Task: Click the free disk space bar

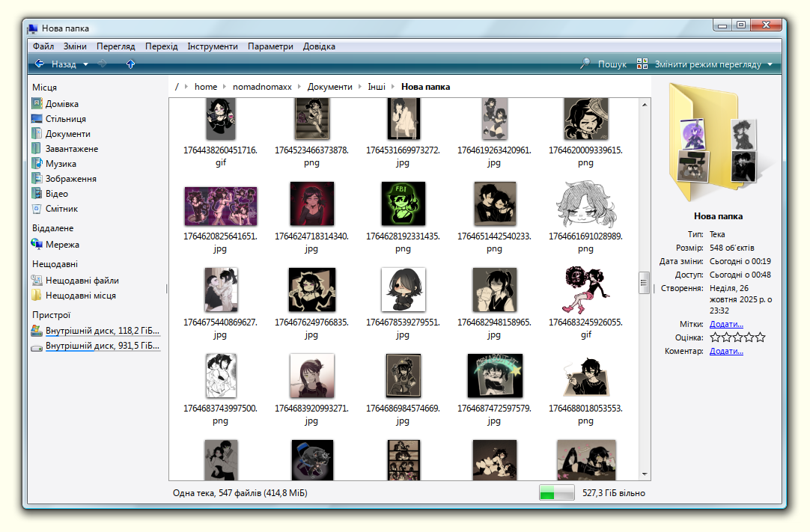Action: click(x=556, y=493)
